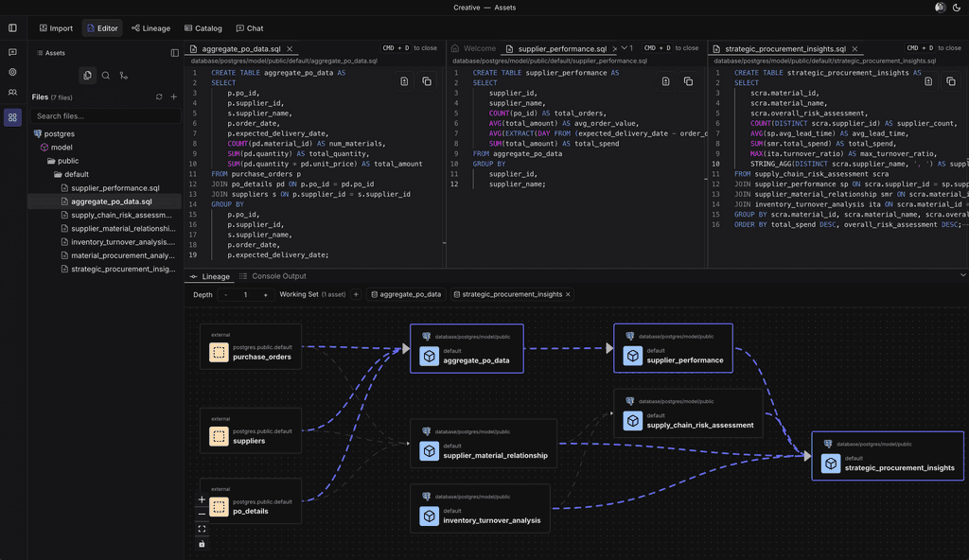The height and width of the screenshot is (560, 969).
Task: Toggle the leftmost sidebar panel icon
Action: [11, 28]
